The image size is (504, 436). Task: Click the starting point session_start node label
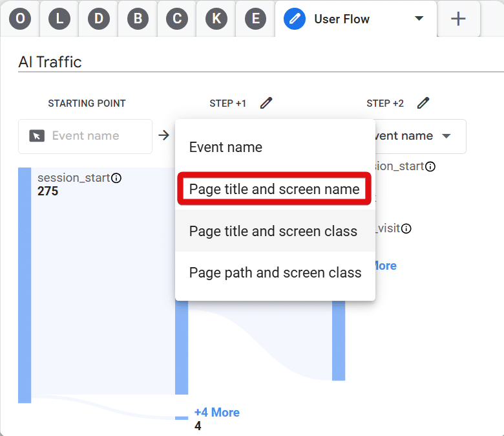click(x=74, y=178)
